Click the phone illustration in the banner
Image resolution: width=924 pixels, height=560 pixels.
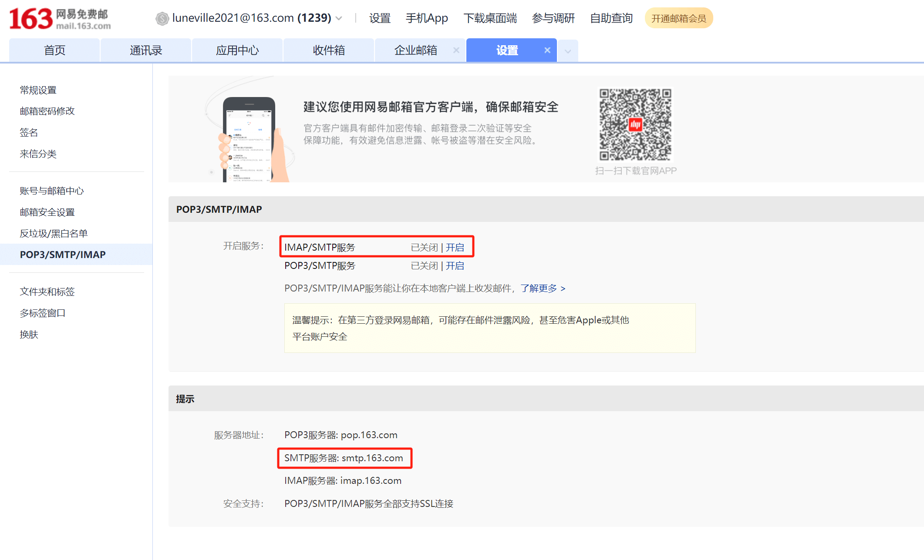click(x=250, y=139)
